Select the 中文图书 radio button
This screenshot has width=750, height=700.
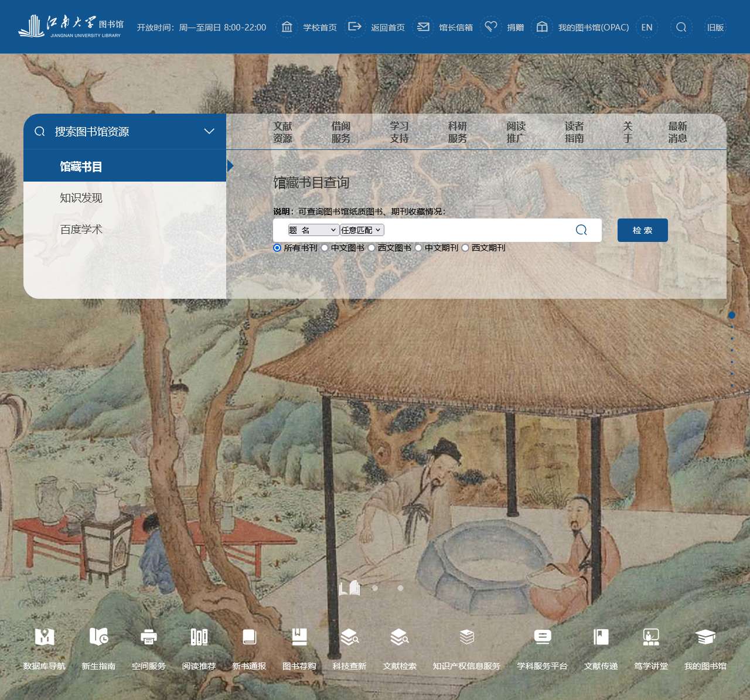(324, 248)
